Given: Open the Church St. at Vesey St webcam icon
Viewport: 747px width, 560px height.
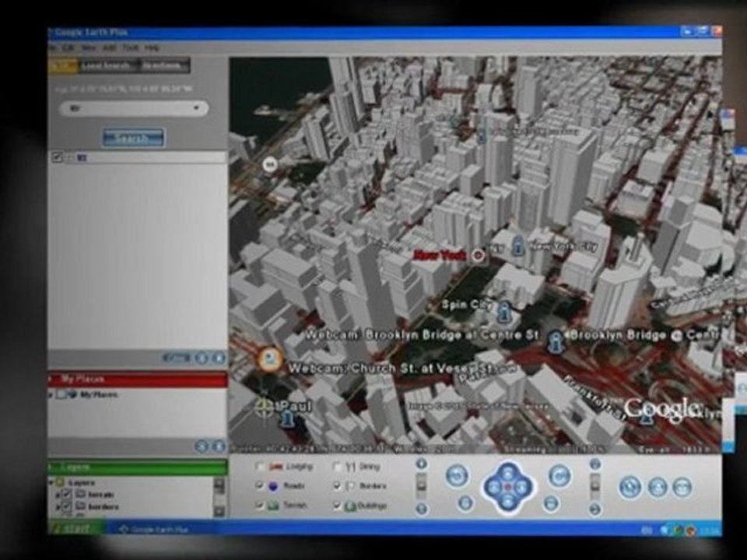Looking at the screenshot, I should 270,359.
